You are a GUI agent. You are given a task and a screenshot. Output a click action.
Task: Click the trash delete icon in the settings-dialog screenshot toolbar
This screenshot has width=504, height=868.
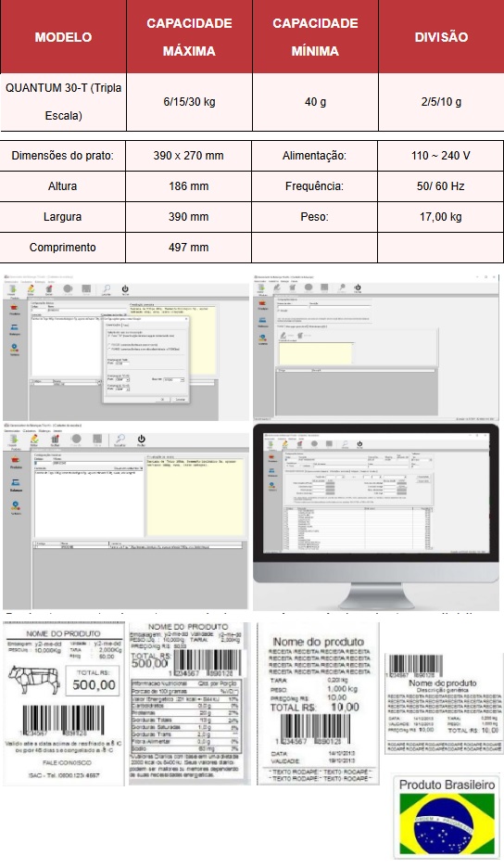coord(49,288)
